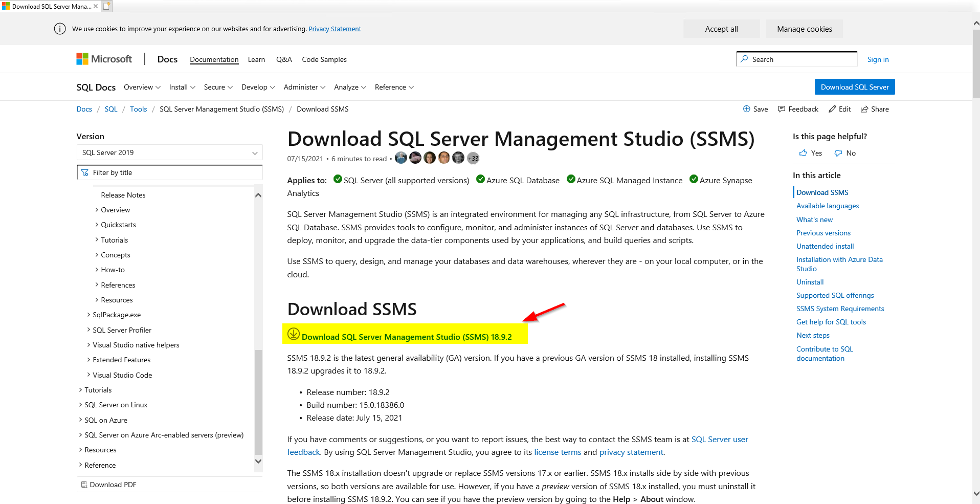
Task: Click the Microsoft logo
Action: pos(104,59)
